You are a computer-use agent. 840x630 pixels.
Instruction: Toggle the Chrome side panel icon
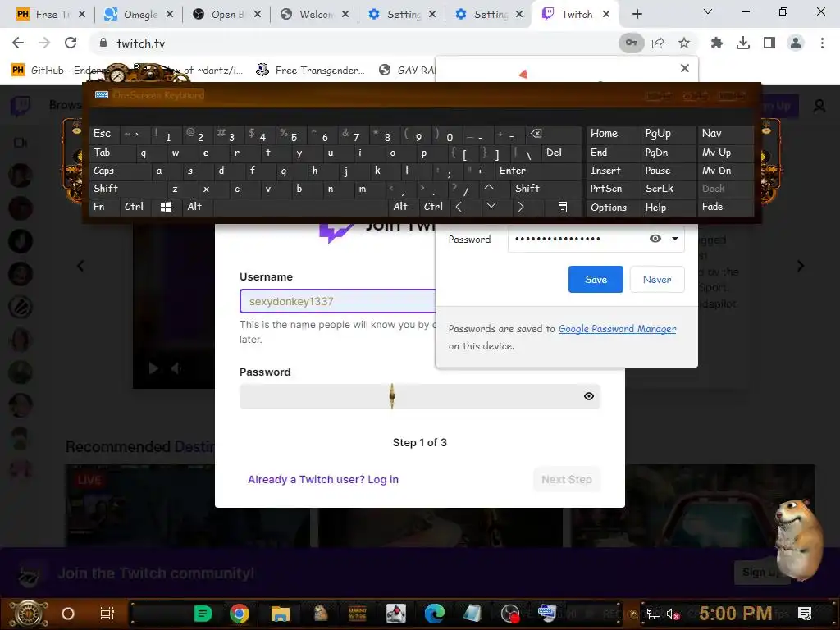(x=769, y=43)
